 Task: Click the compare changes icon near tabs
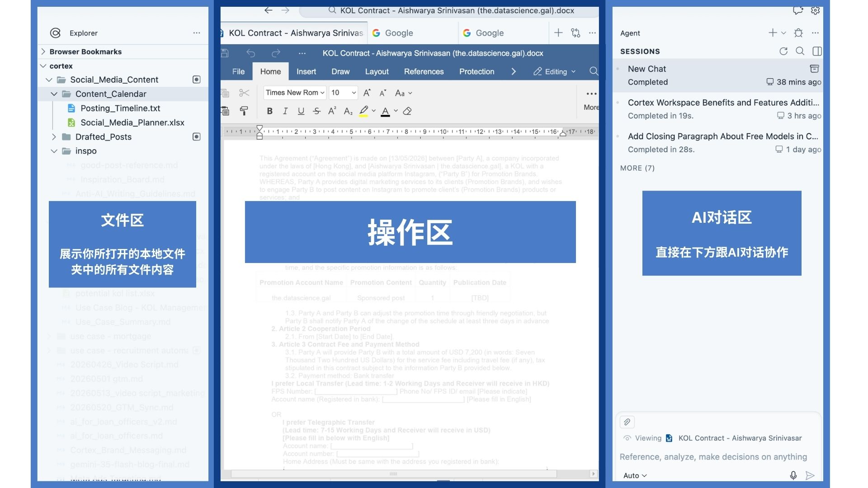pos(576,33)
